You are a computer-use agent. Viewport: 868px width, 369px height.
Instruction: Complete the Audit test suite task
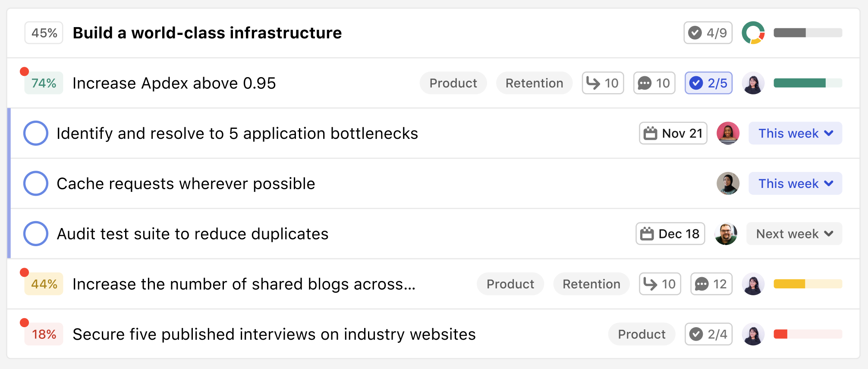pos(36,234)
